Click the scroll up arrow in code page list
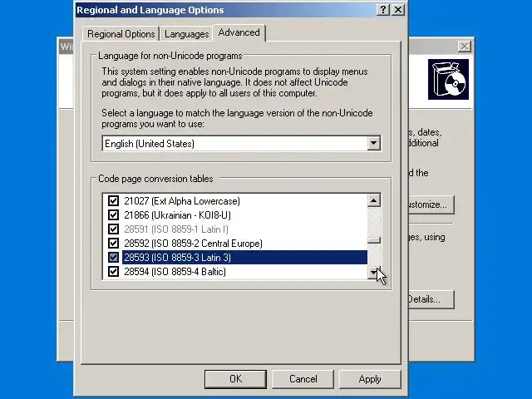 (373, 200)
